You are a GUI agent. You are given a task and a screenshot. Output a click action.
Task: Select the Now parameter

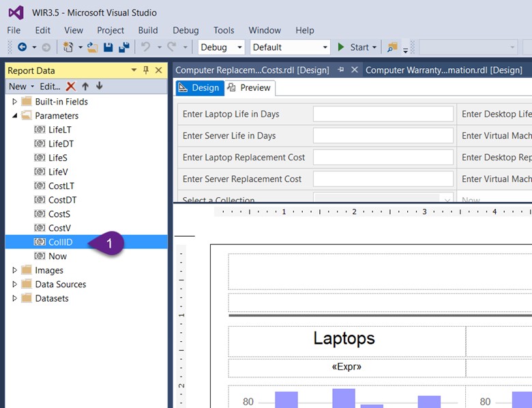point(58,256)
